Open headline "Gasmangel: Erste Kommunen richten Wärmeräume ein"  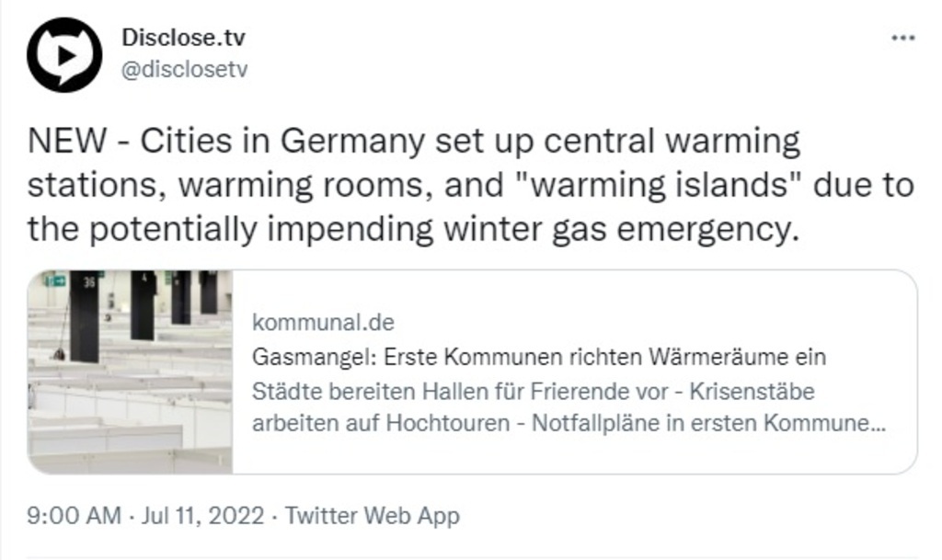point(539,357)
